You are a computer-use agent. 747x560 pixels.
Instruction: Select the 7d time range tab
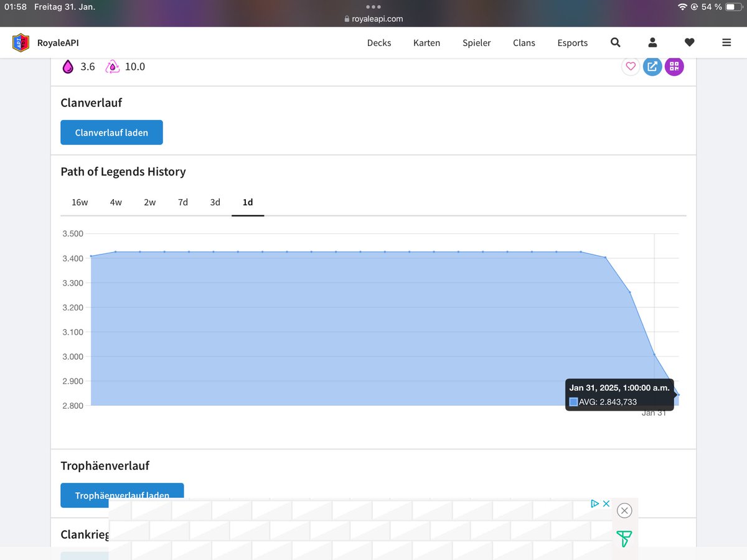pyautogui.click(x=183, y=202)
